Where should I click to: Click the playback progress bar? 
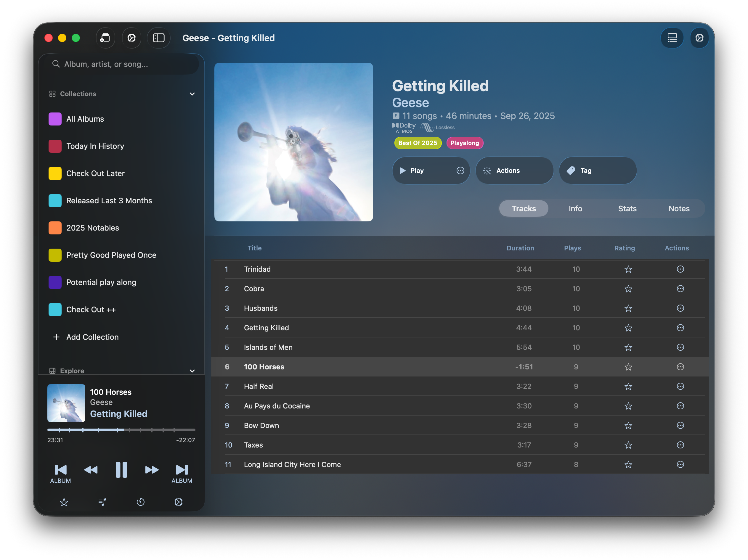click(121, 430)
